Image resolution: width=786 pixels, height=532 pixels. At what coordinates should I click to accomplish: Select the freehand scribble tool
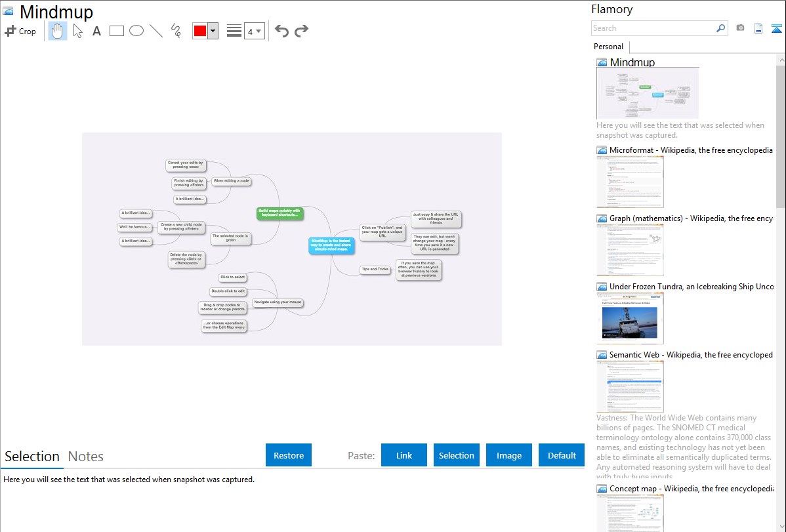[176, 31]
